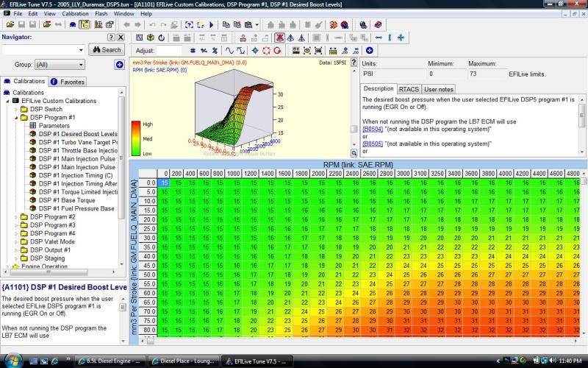Click the 3000 RPM column header

[x=403, y=174]
